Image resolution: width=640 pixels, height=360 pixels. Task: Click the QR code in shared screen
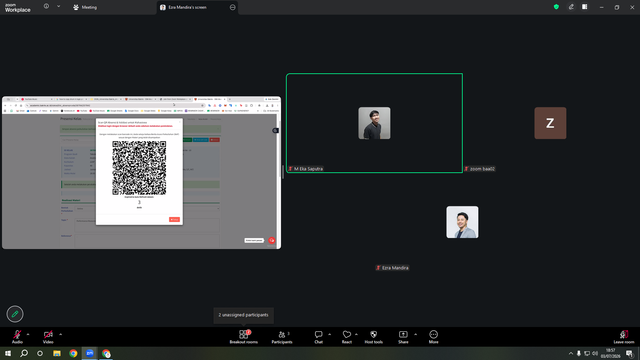[x=139, y=168]
